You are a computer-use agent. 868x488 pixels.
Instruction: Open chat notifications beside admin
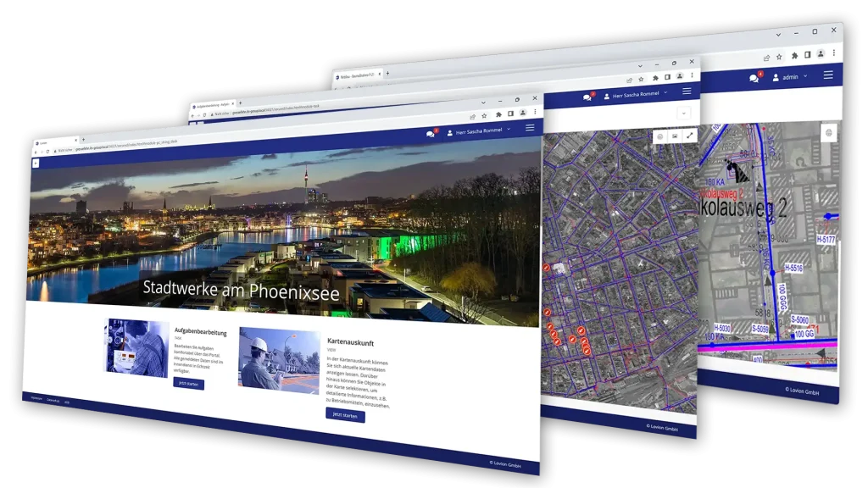click(754, 78)
